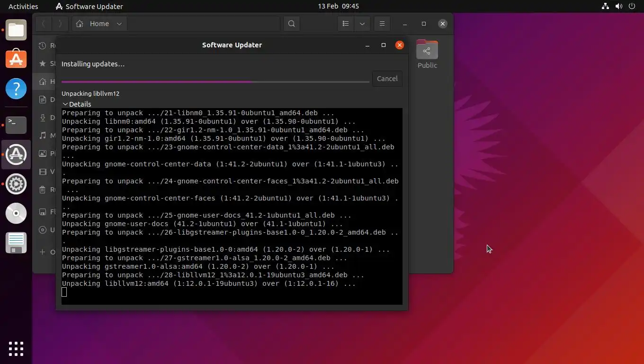Screen dimensions: 644x364
Task: Open Software Updater app menu
Action: pos(89,6)
